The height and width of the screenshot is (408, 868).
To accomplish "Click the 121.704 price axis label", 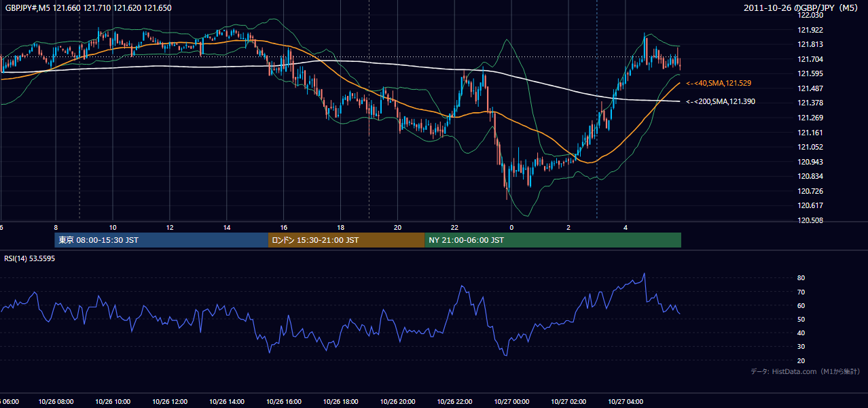I will 810,59.
